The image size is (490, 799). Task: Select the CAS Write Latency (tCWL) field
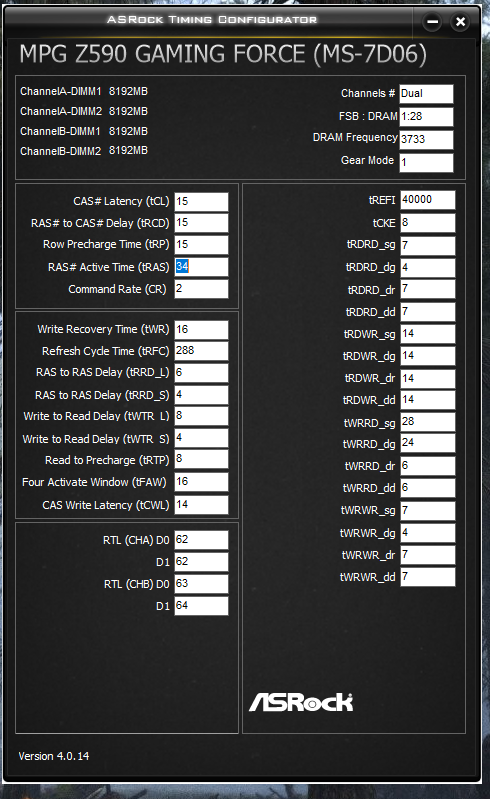(201, 505)
